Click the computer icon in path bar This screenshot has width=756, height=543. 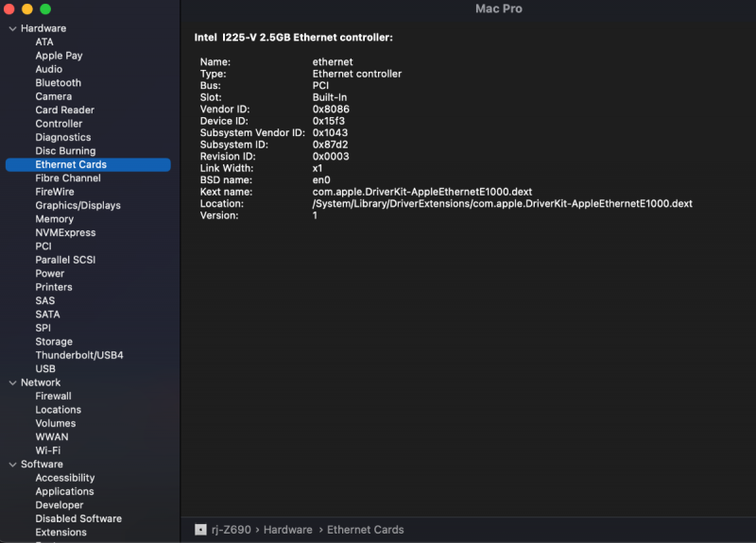pyautogui.click(x=200, y=530)
